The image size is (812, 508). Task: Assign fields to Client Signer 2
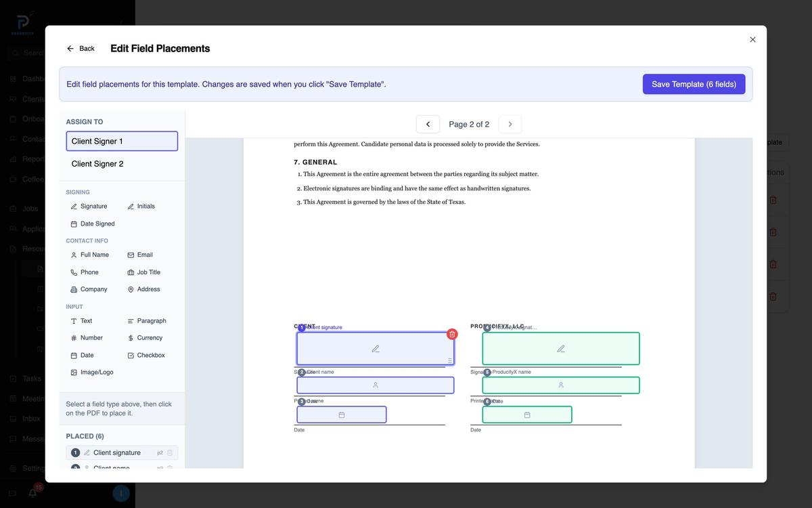122,164
